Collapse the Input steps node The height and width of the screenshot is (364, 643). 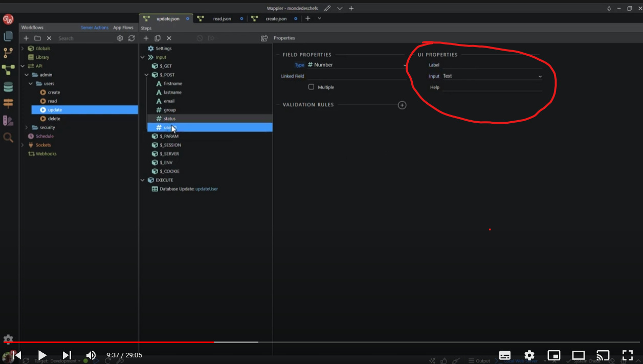pyautogui.click(x=143, y=57)
